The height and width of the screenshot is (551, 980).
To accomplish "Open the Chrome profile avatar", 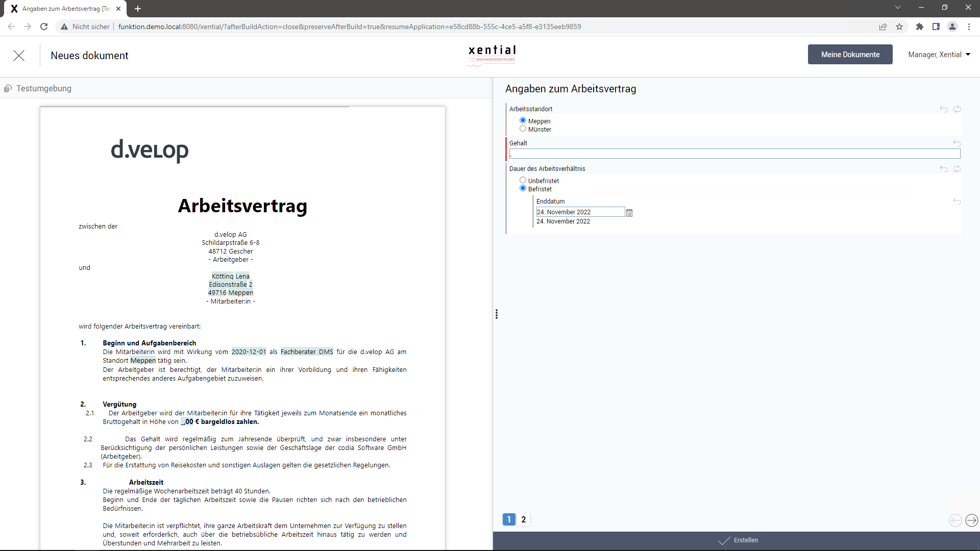I will click(x=952, y=27).
